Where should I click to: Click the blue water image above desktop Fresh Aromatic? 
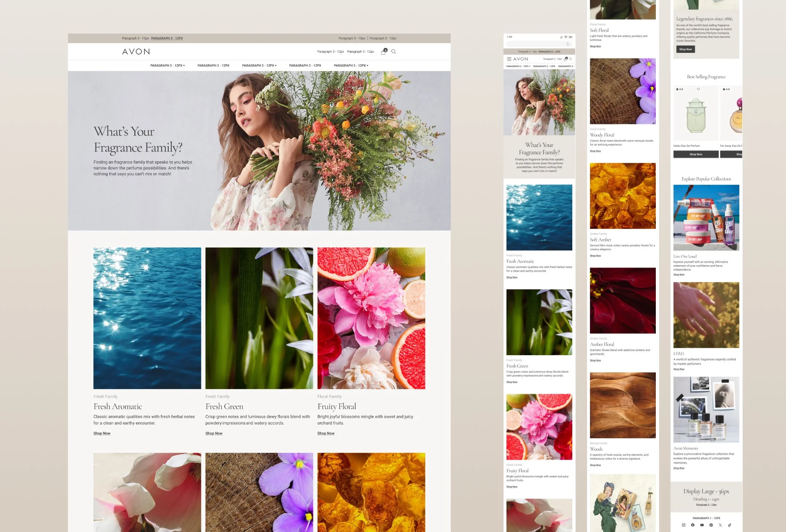point(147,318)
